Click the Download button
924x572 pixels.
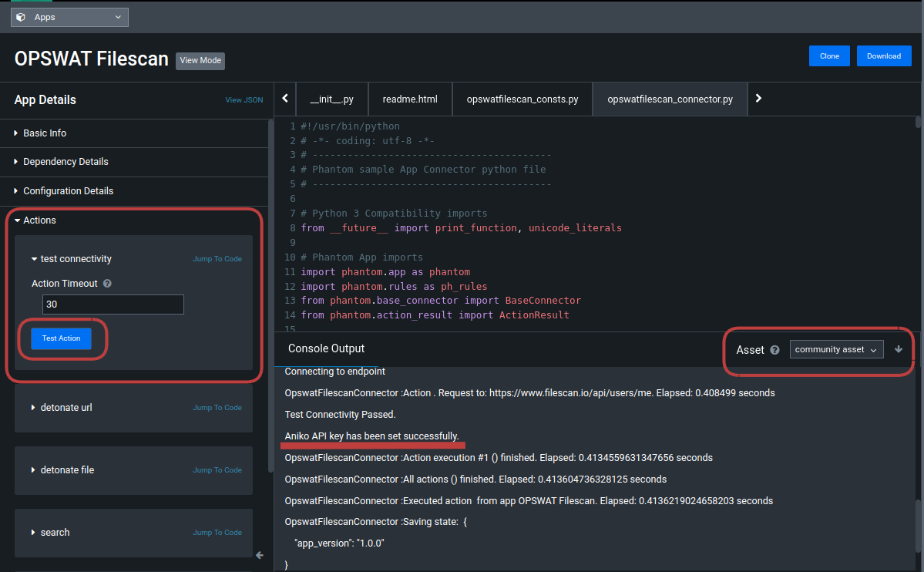tap(883, 56)
